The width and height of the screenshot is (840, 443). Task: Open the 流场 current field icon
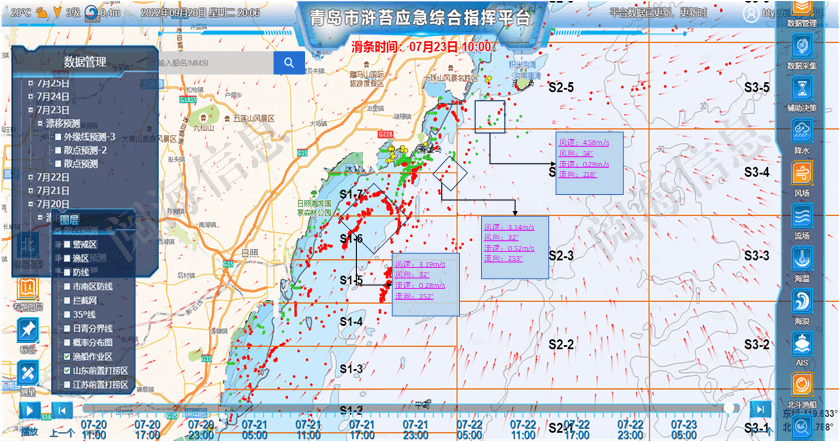coord(800,217)
